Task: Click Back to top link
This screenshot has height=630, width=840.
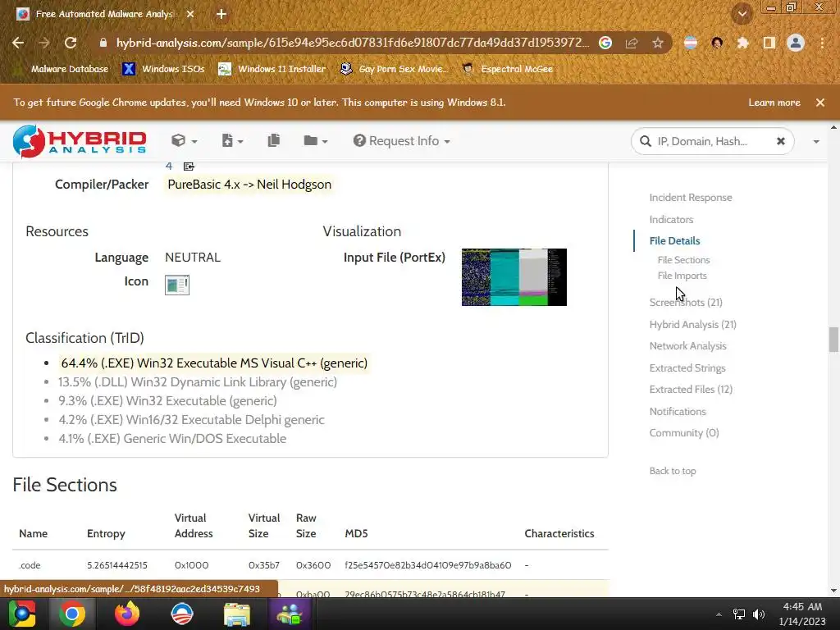Action: coord(673,470)
